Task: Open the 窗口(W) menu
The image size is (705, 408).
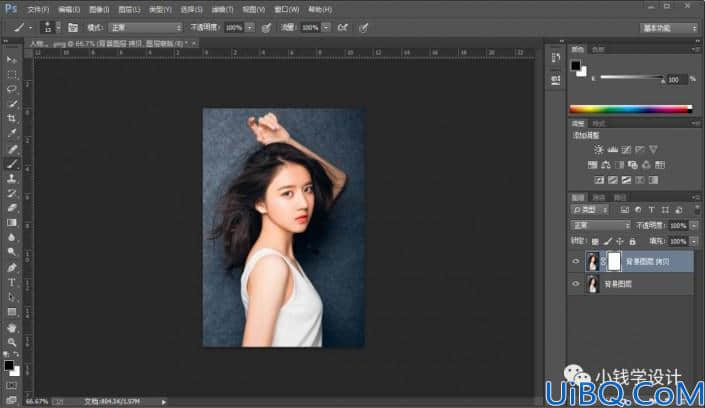Action: [286, 9]
